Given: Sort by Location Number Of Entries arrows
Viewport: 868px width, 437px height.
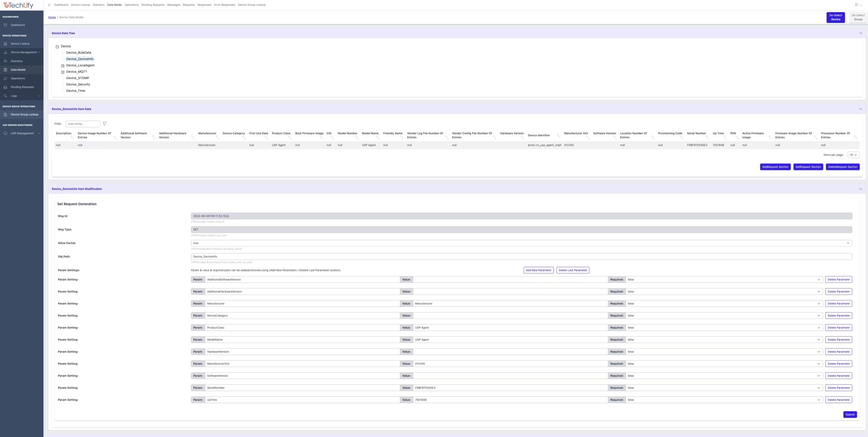Looking at the screenshot, I should tap(652, 137).
